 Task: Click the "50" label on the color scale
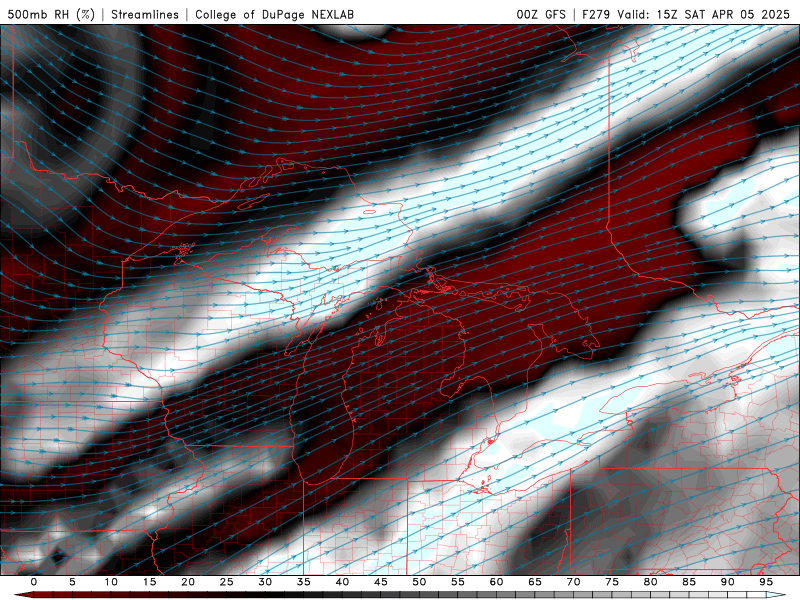tap(419, 582)
